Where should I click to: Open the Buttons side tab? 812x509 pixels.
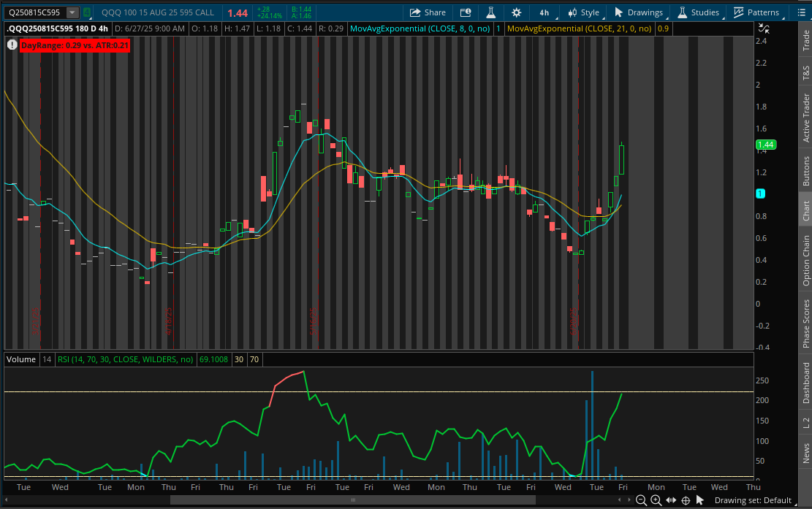(805, 171)
